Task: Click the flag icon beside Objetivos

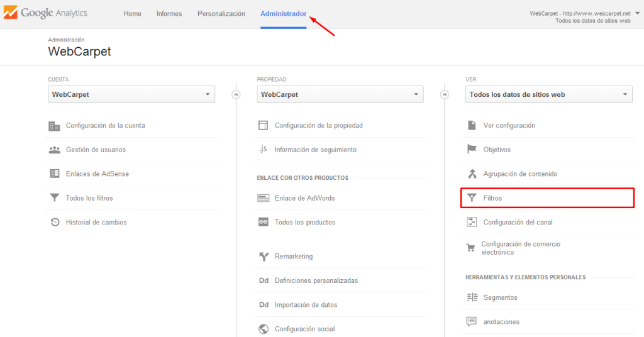Action: click(472, 149)
